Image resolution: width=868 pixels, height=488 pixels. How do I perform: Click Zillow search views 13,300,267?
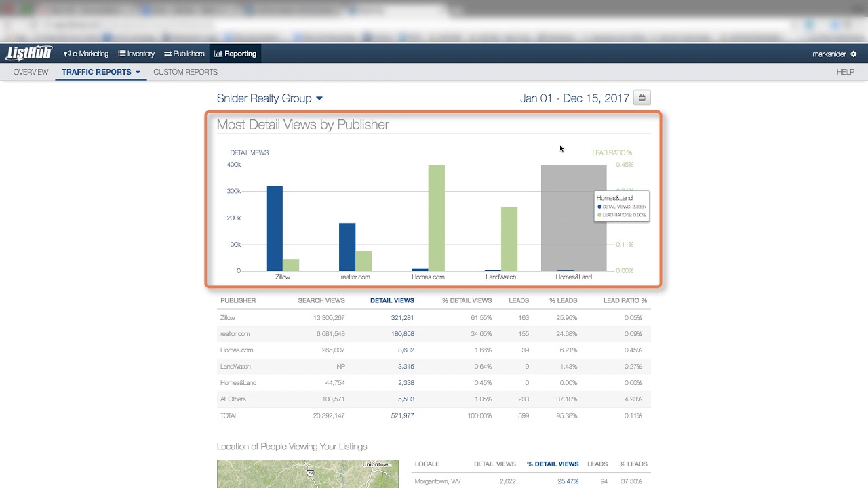click(329, 318)
